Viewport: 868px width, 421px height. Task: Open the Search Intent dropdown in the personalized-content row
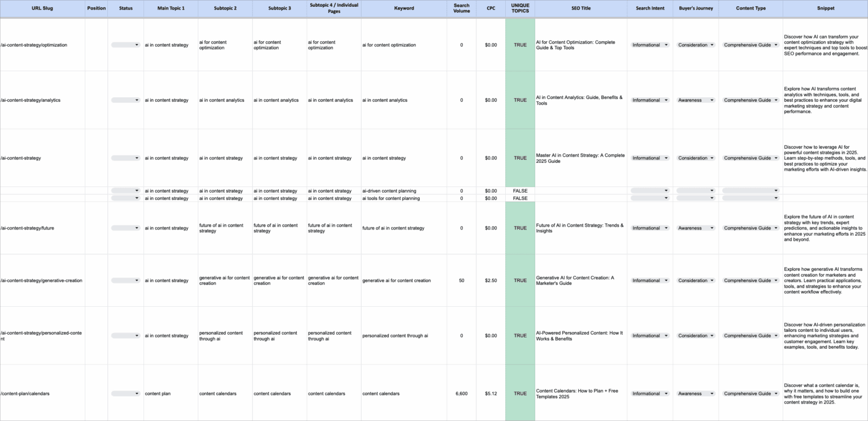tap(650, 335)
